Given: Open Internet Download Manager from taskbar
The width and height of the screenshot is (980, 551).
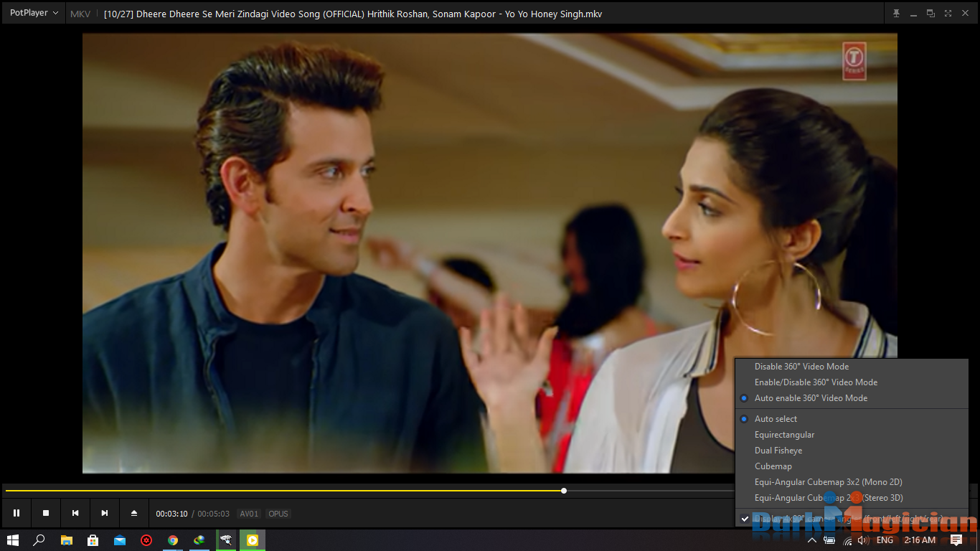Looking at the screenshot, I should 199,540.
